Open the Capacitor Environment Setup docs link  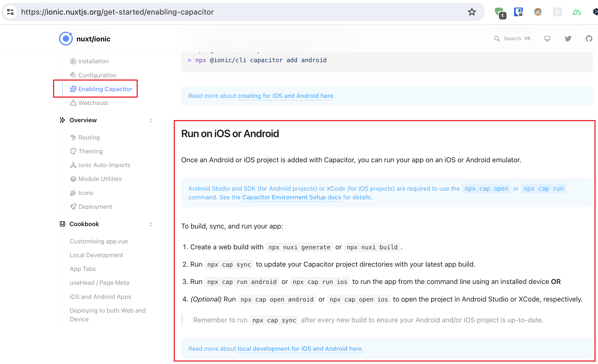pyautogui.click(x=291, y=197)
